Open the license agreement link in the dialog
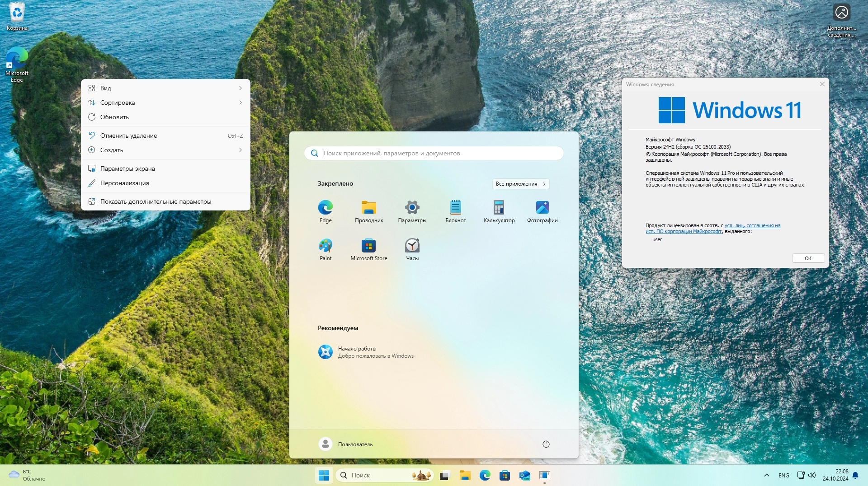The width and height of the screenshot is (868, 486). pos(713,229)
